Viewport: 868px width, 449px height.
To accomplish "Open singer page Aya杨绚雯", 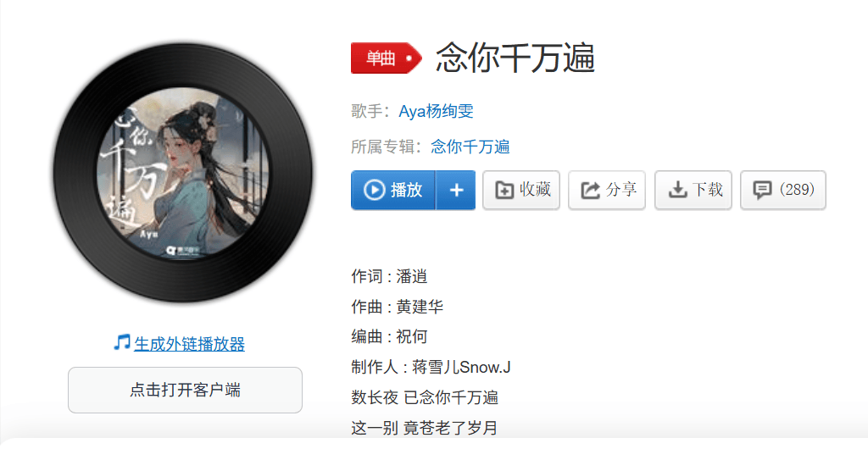I will tap(437, 111).
